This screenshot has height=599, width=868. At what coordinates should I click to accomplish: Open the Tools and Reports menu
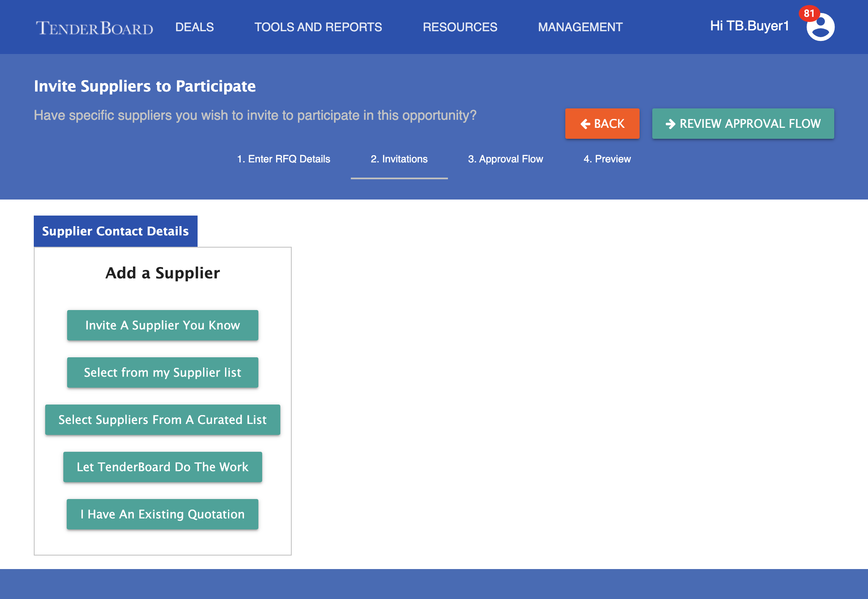[318, 27]
